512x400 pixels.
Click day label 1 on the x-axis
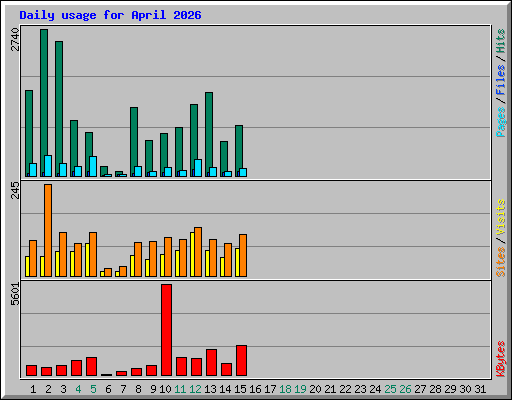coord(33,389)
